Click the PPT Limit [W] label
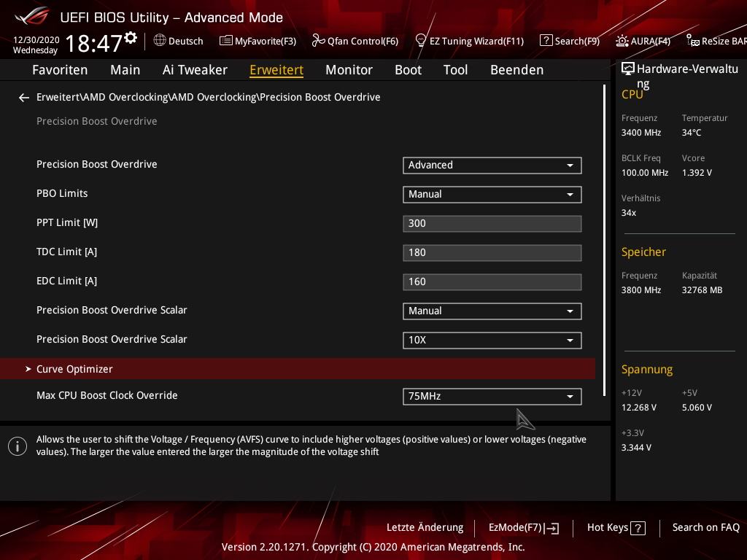The width and height of the screenshot is (747, 560). [x=67, y=222]
